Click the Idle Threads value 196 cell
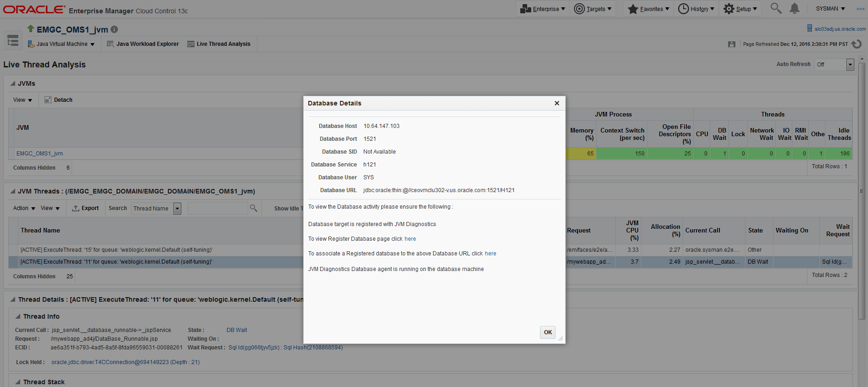The image size is (868, 387). 839,154
